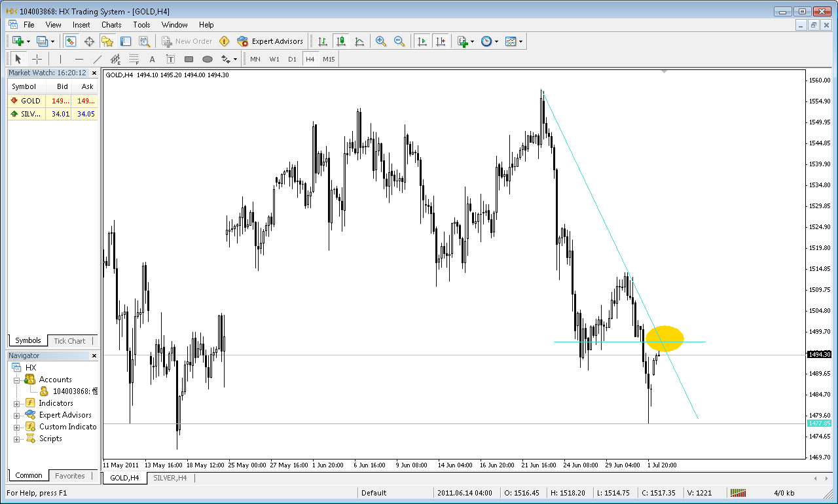The height and width of the screenshot is (504, 838).
Task: Select the trendline drawing tool
Action: click(x=98, y=59)
